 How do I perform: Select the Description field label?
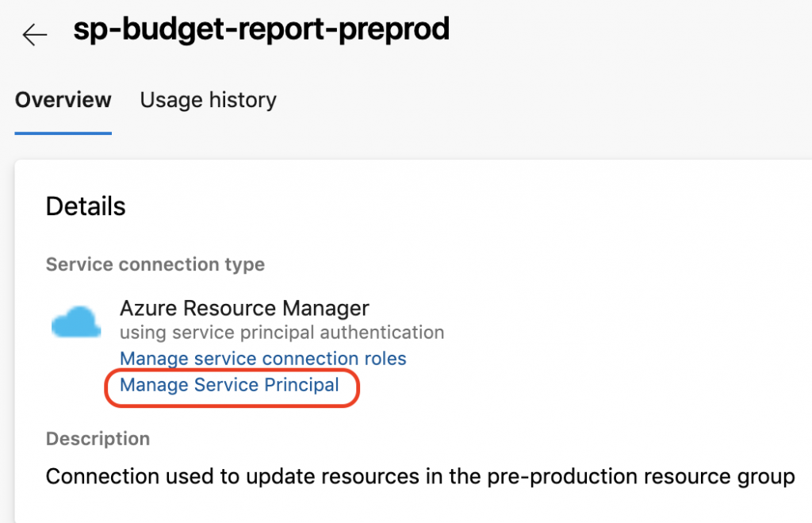click(x=98, y=439)
